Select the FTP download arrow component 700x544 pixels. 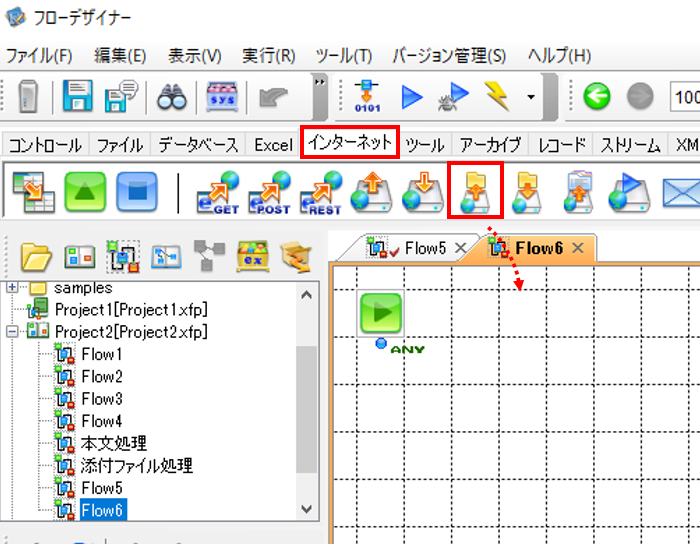point(423,192)
